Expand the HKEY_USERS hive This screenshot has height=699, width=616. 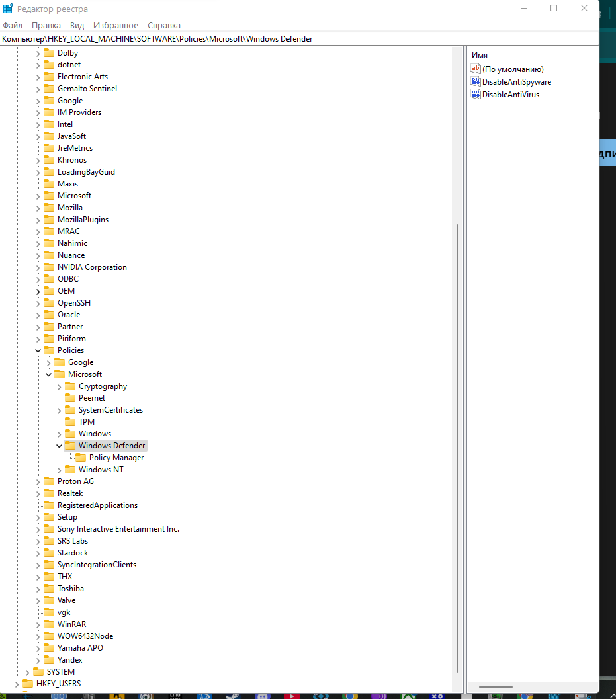(x=17, y=684)
